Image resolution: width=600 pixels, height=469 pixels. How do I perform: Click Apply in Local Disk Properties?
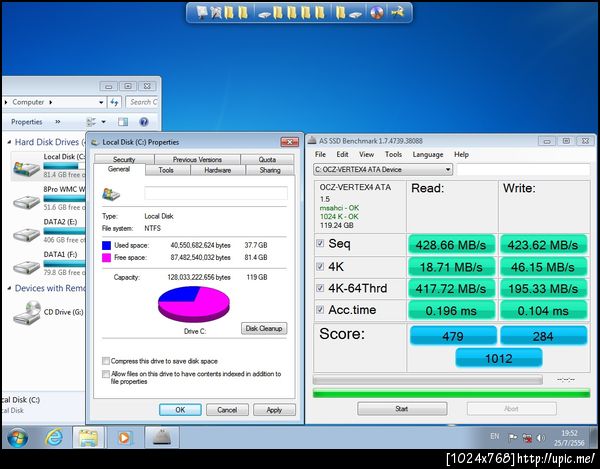pos(274,410)
